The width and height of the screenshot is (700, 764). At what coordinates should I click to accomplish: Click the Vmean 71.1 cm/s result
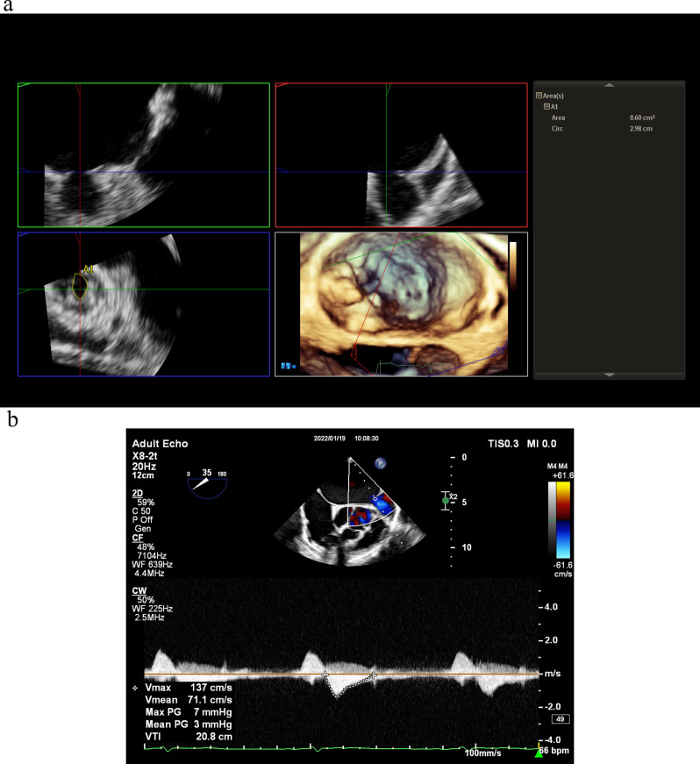point(189,700)
